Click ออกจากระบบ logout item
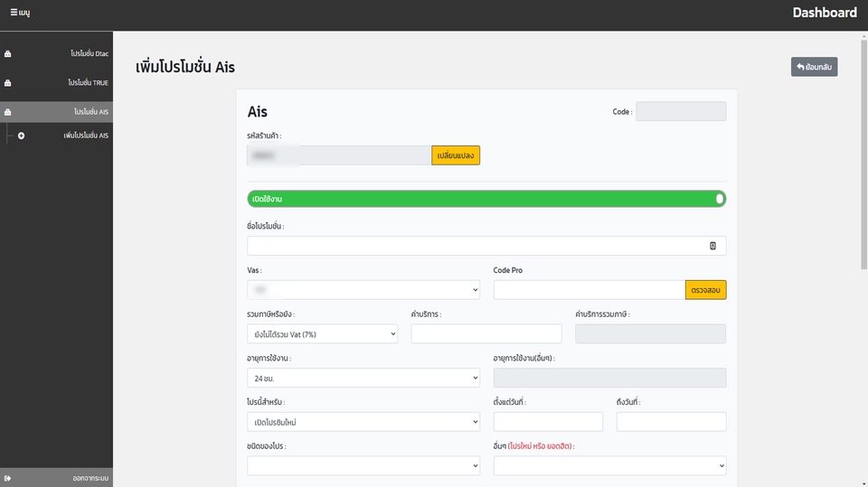The image size is (868, 487). tap(56, 478)
